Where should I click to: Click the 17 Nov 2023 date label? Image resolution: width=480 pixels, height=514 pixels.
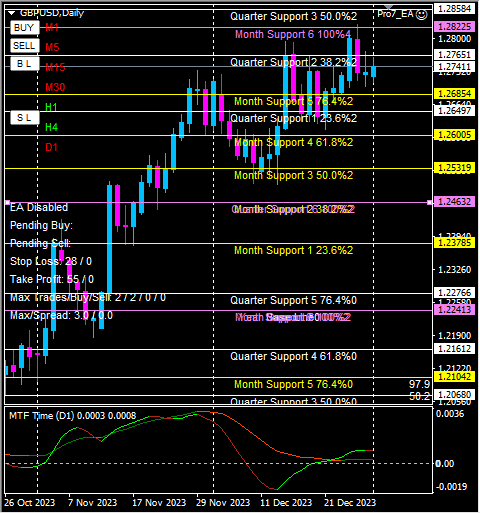[x=159, y=503]
